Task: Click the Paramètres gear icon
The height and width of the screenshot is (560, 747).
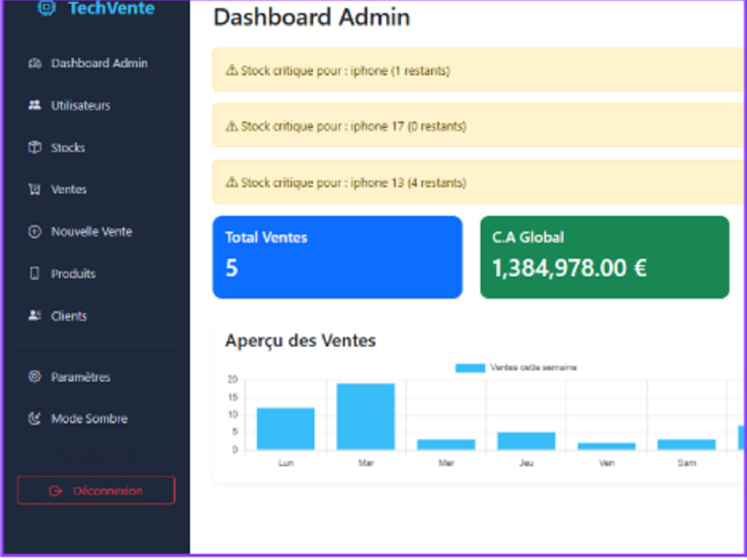Action: coord(35,376)
